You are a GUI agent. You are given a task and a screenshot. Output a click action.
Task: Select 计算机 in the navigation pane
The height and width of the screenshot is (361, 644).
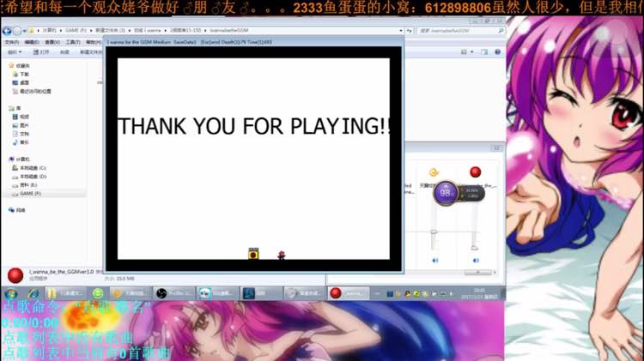pyautogui.click(x=19, y=159)
